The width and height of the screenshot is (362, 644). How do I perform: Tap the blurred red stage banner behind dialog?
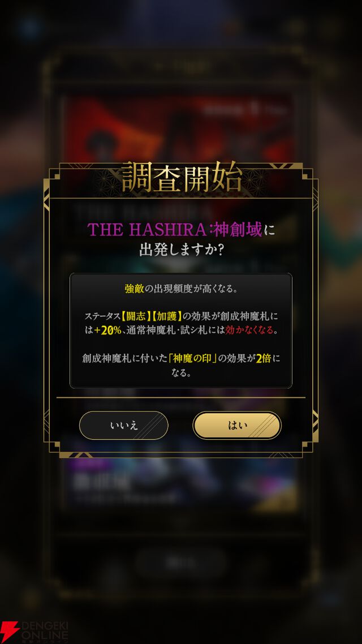[179, 130]
